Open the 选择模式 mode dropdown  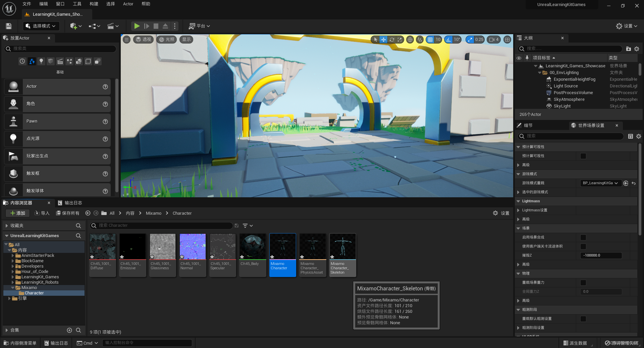pos(41,26)
